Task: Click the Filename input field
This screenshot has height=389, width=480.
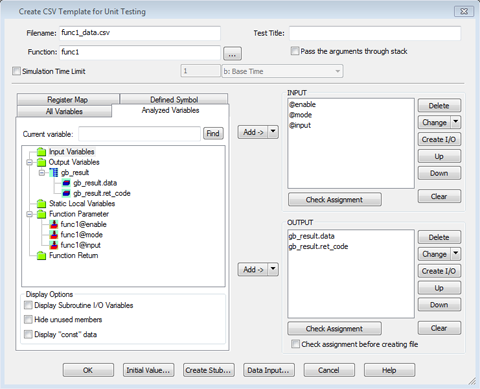Action: pos(140,33)
